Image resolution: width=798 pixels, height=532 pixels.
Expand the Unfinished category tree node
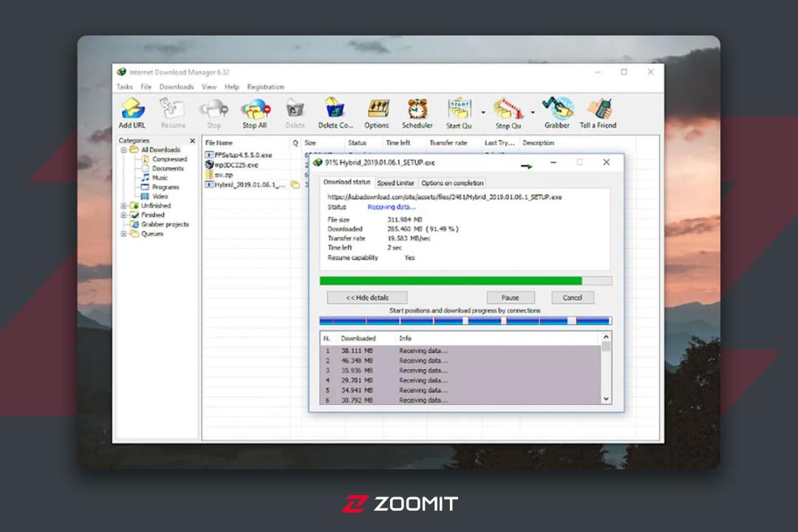[123, 205]
